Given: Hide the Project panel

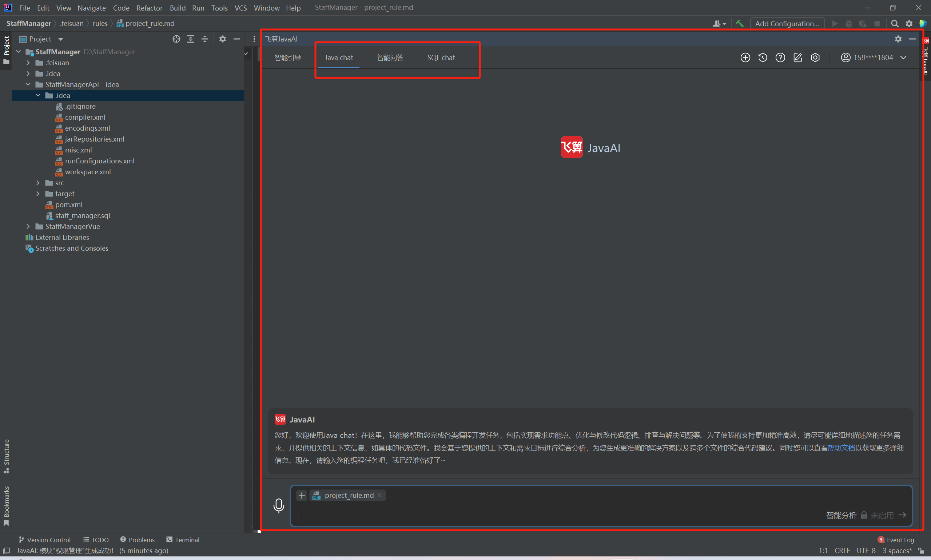Looking at the screenshot, I should pos(236,39).
